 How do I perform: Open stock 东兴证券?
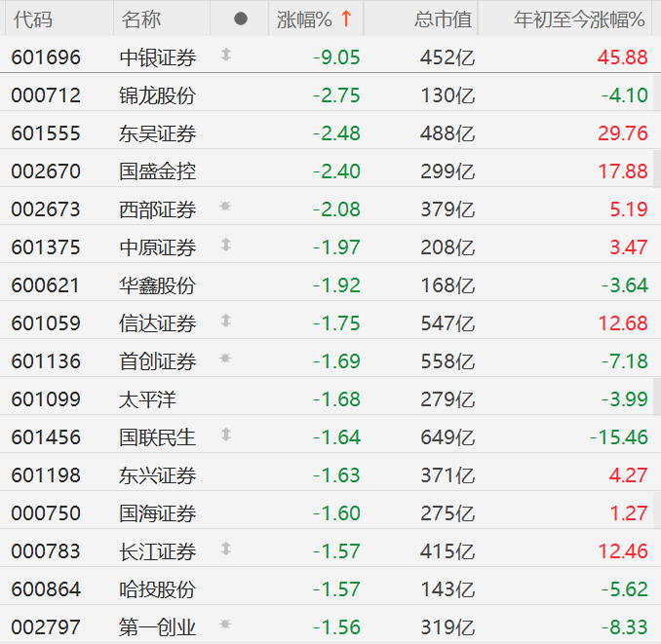[158, 475]
